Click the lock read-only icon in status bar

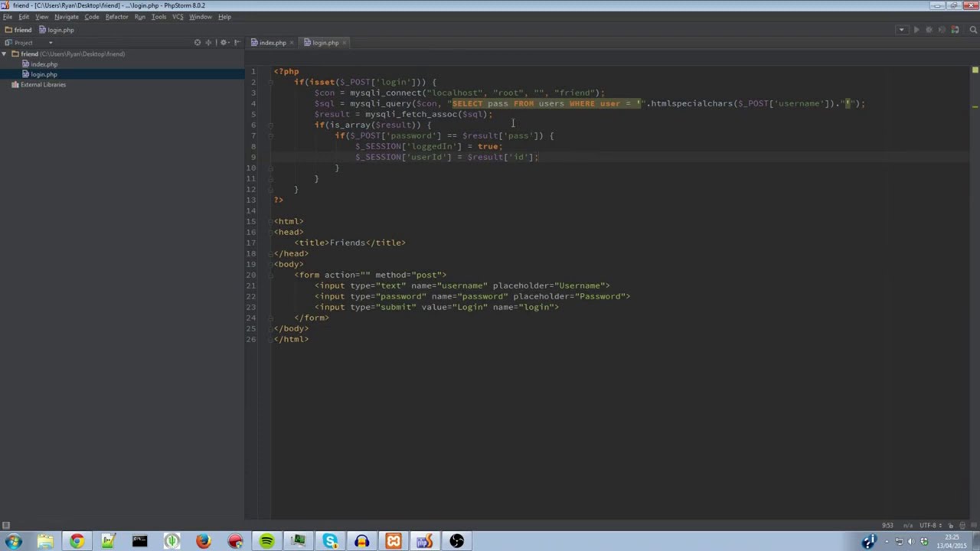pos(951,526)
